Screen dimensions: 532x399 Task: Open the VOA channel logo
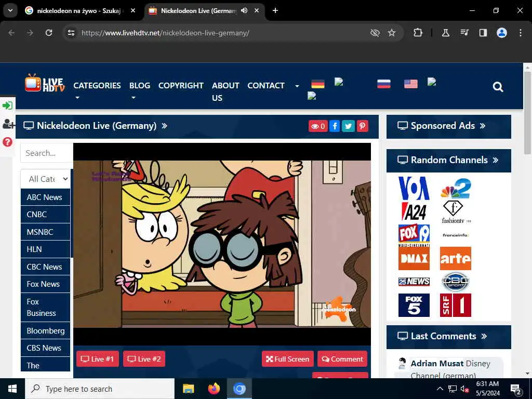click(x=414, y=188)
